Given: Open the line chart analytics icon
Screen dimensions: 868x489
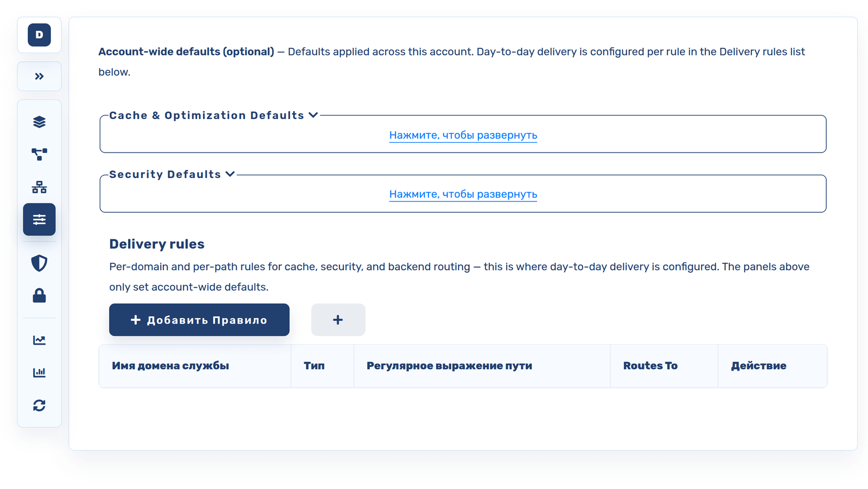Looking at the screenshot, I should [x=39, y=340].
